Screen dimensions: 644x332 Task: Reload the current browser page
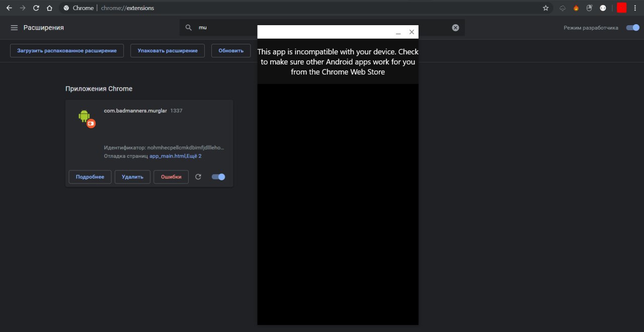coord(36,8)
